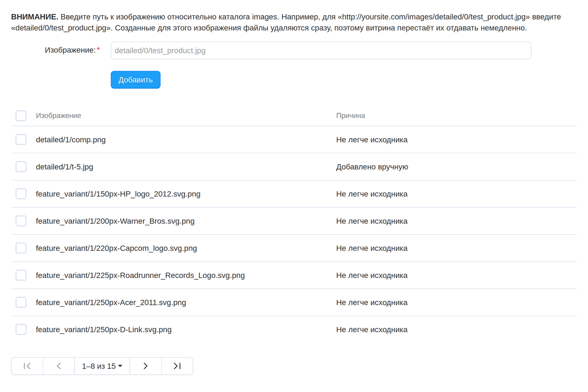
Task: Click the Причина column header
Action: click(x=350, y=116)
